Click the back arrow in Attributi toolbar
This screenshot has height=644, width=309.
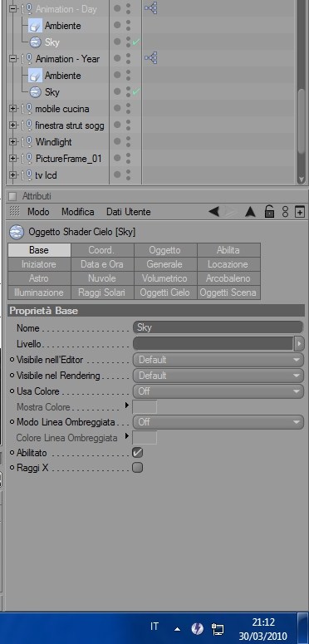(213, 212)
